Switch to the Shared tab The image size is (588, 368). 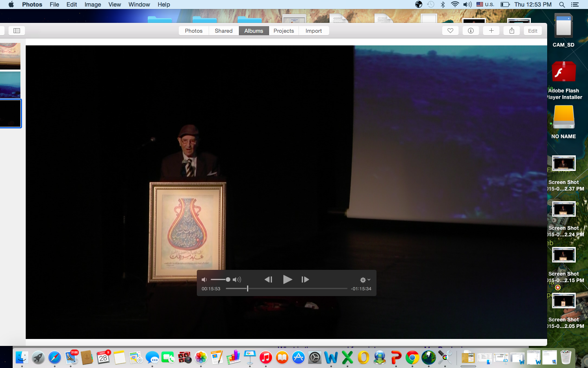click(x=223, y=31)
